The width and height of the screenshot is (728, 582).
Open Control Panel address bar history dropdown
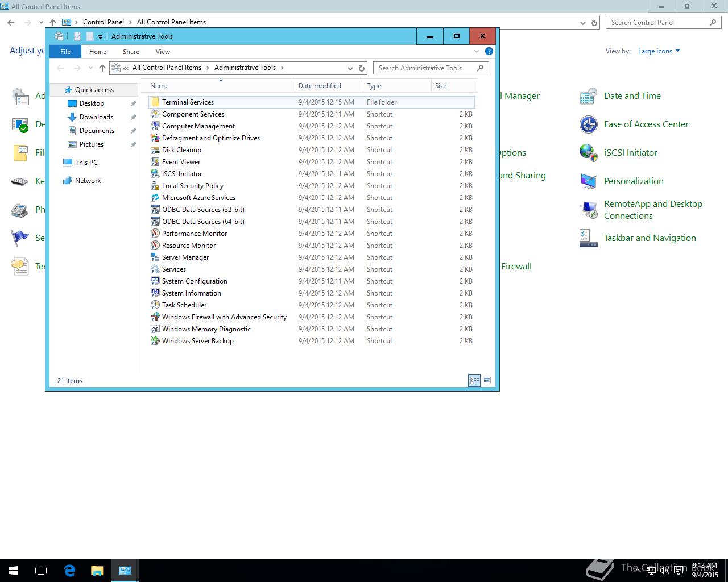[582, 23]
